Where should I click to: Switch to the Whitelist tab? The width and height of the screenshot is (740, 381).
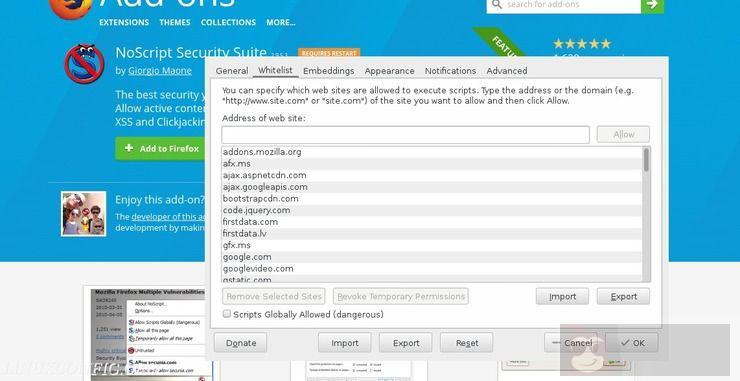275,70
